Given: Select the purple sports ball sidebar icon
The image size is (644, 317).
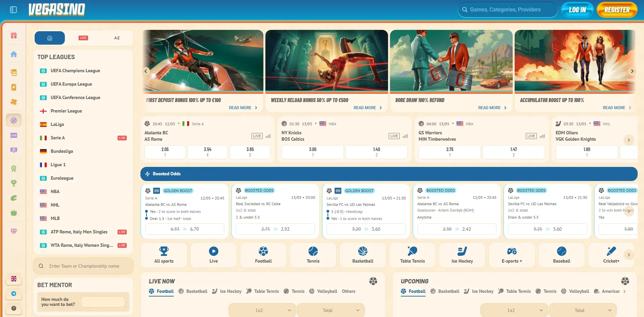Looking at the screenshot, I should 14,121.
